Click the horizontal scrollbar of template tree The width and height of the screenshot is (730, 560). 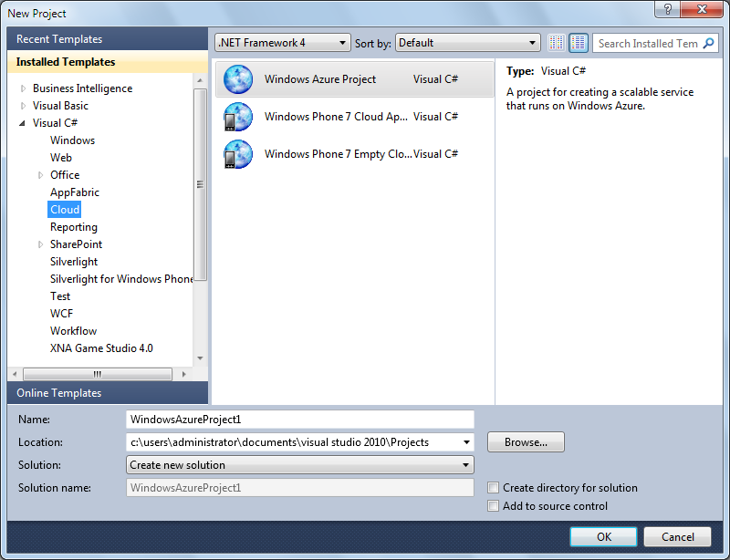coord(98,374)
